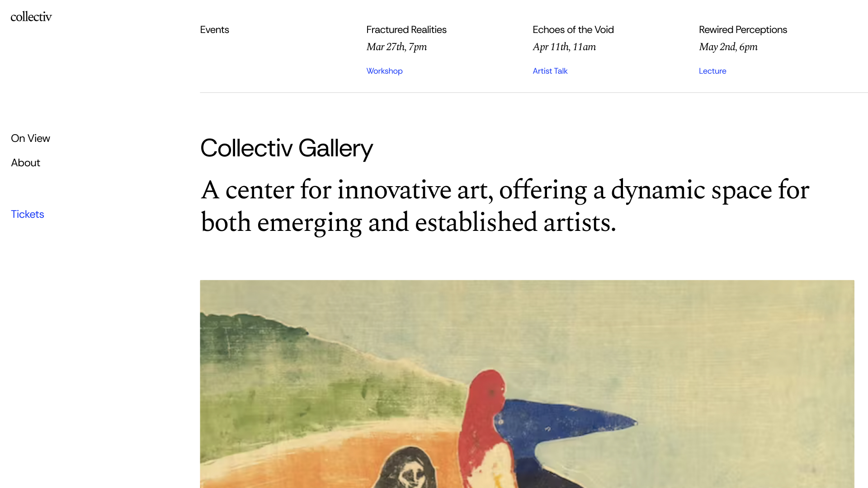Open the Echoes of the Void event
The image size is (868, 488).
tap(573, 30)
